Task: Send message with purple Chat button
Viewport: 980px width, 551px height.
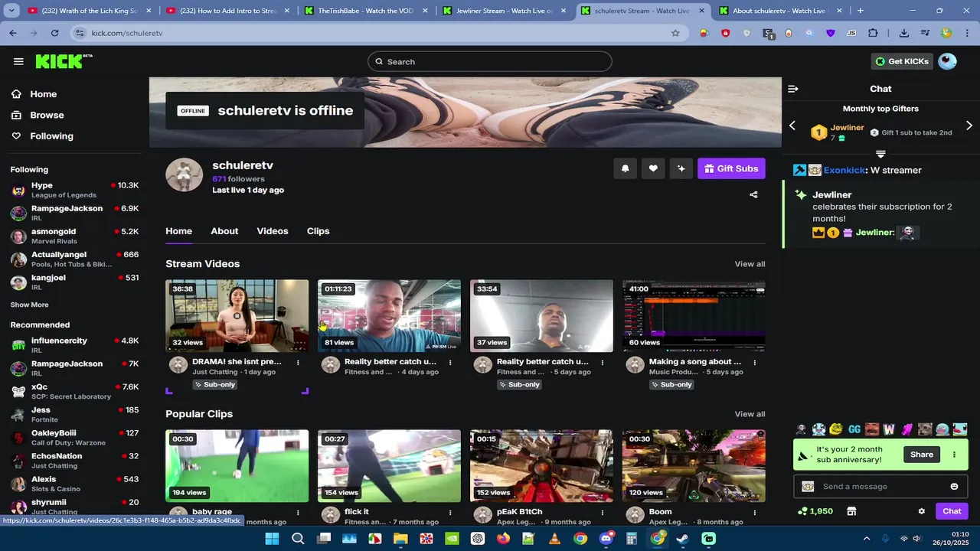Action: click(x=952, y=511)
